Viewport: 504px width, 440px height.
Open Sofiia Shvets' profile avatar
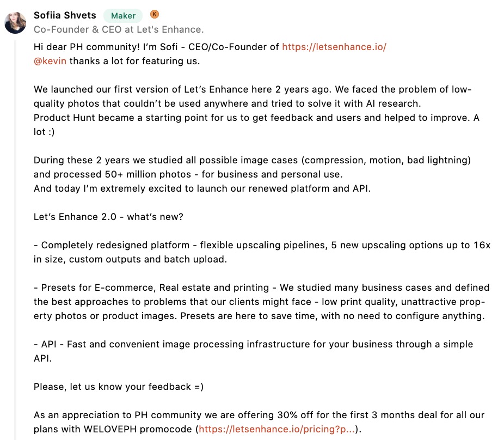point(15,23)
